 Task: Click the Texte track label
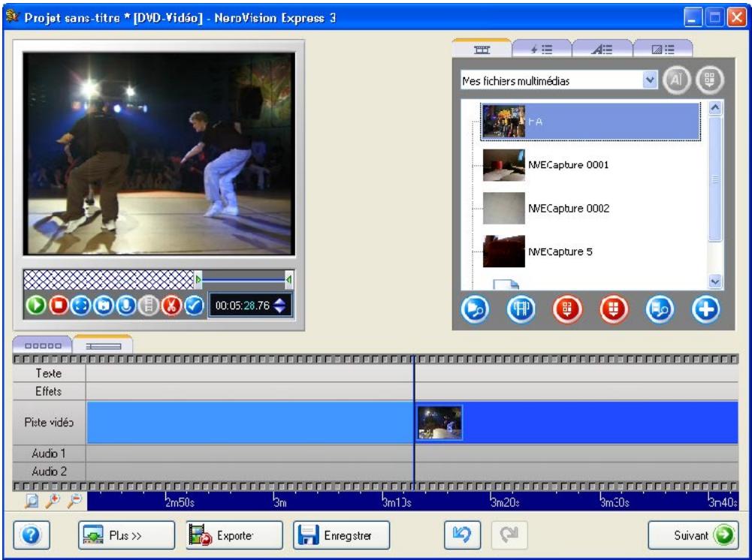[49, 373]
